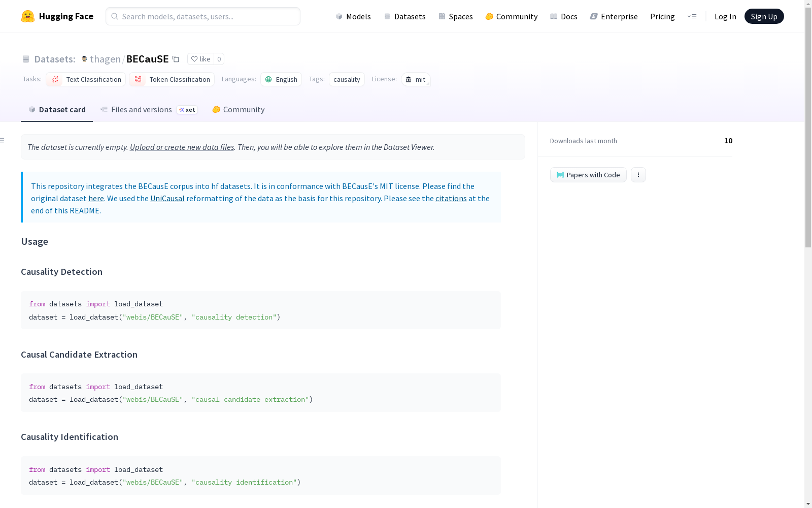Click the Text Classification icon

point(55,79)
